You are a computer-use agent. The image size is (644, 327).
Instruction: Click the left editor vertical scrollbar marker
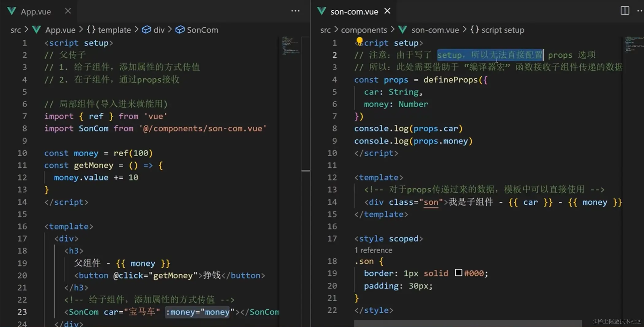[x=305, y=171]
